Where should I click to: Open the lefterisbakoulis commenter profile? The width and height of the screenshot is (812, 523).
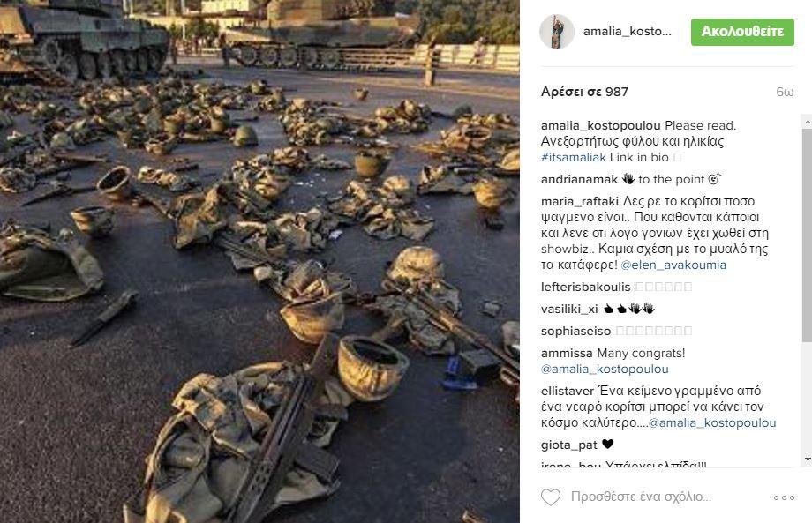pyautogui.click(x=586, y=287)
